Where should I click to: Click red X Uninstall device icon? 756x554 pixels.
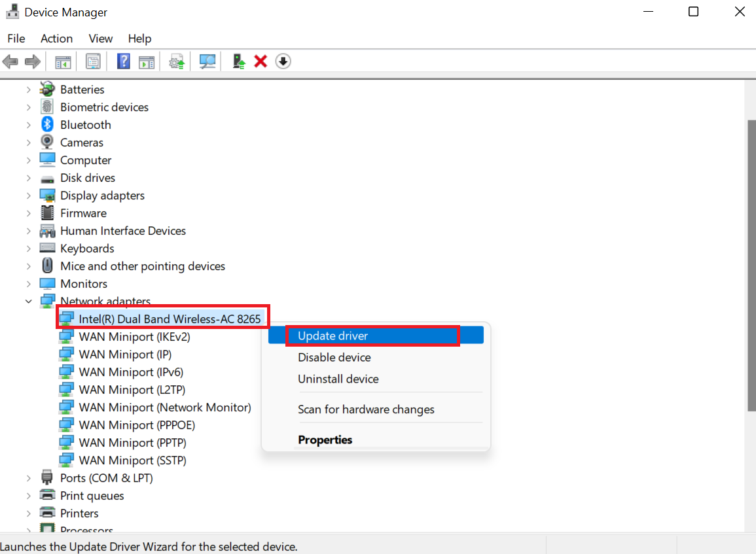point(261,61)
